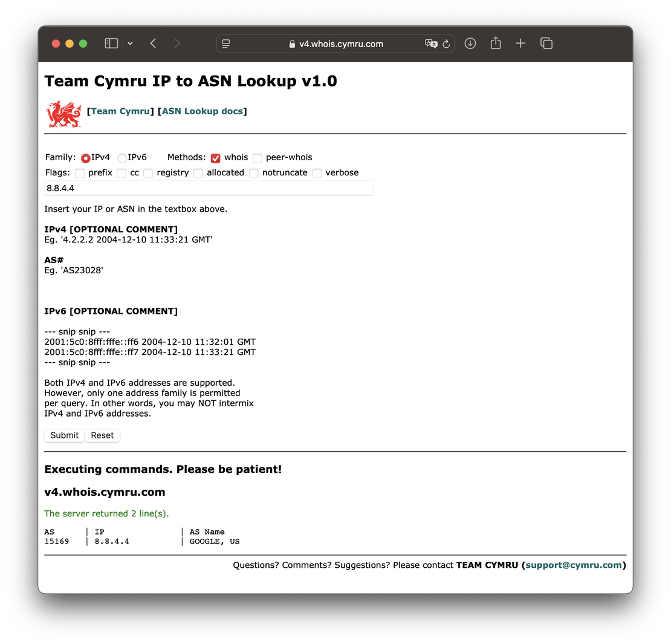Image resolution: width=671 pixels, height=644 pixels.
Task: Click the translate icon in the address bar
Action: 431,44
